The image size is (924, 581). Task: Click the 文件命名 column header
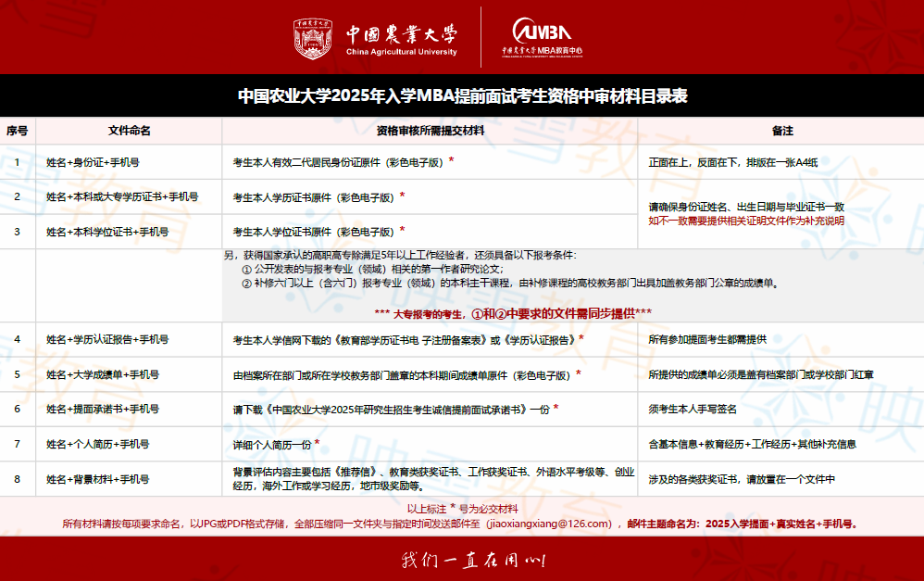pyautogui.click(x=129, y=131)
